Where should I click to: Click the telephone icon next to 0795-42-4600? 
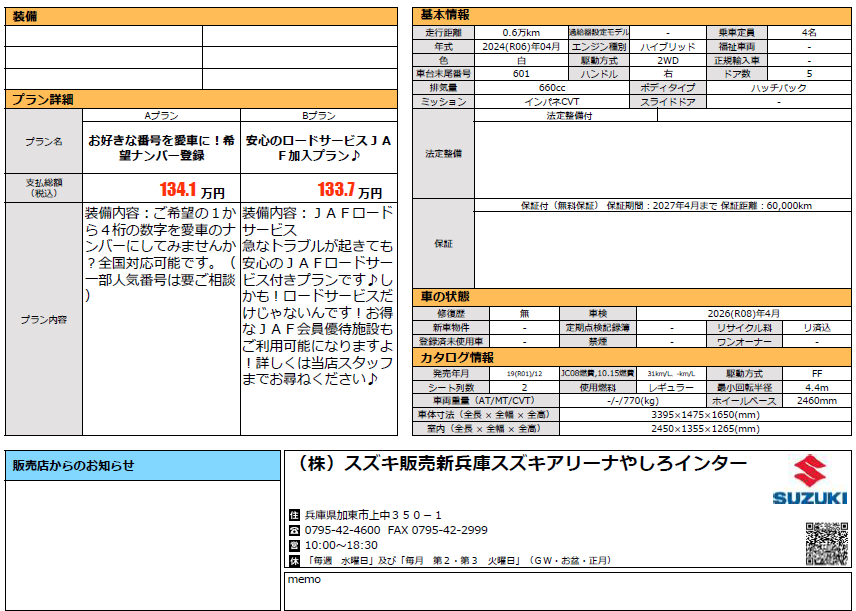[x=294, y=530]
